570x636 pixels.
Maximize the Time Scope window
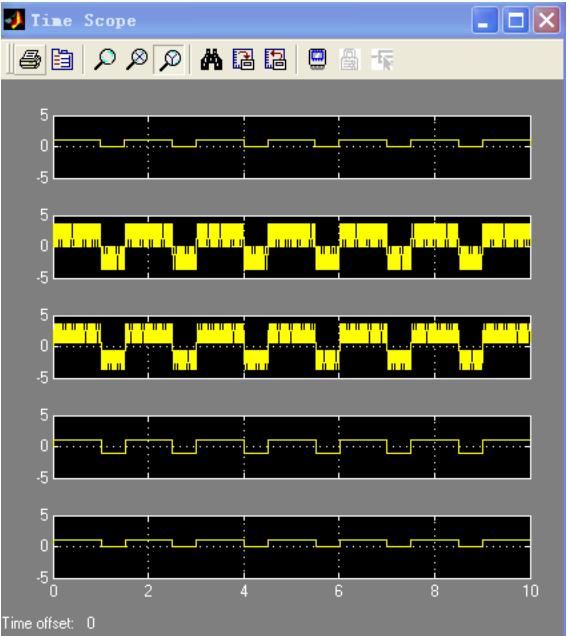point(516,20)
